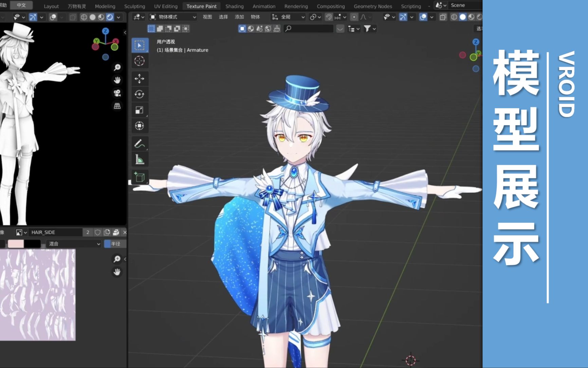Screen dimensions: 588x368
Task: Set selection mode to new selection
Action: click(151, 29)
